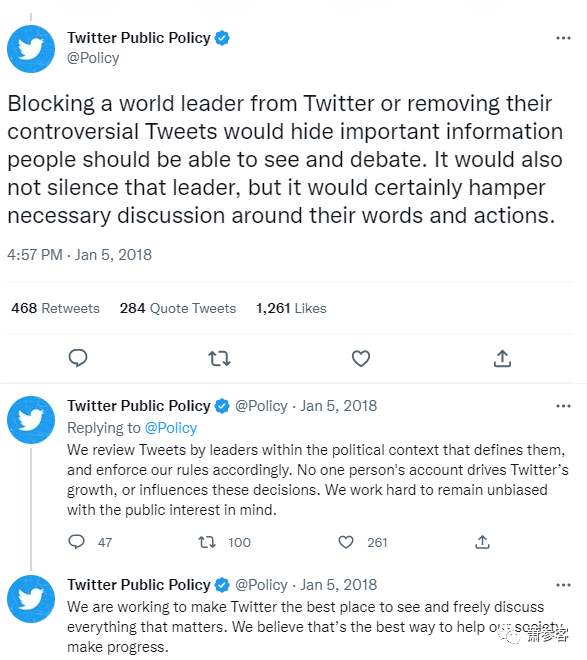Image resolution: width=587 pixels, height=660 pixels.
Task: Share the main tweet using share icon
Action: pos(502,359)
